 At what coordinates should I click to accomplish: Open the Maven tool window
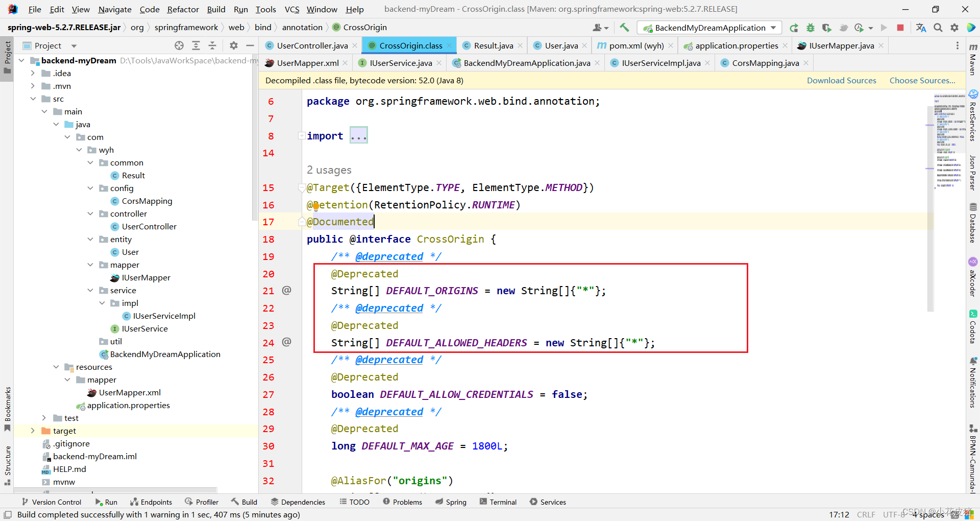[973, 59]
